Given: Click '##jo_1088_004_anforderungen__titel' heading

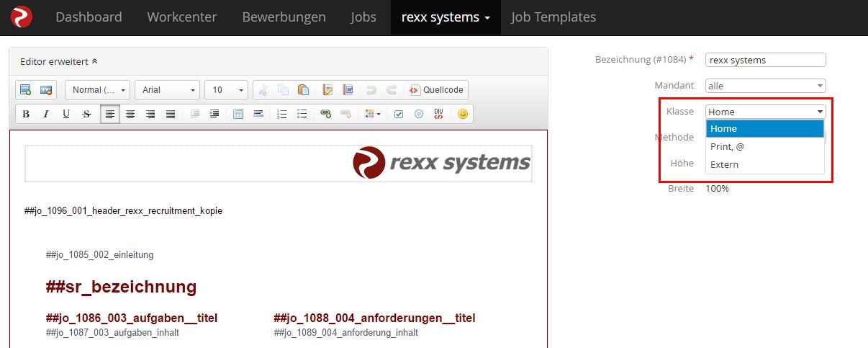Looking at the screenshot, I should tap(374, 318).
